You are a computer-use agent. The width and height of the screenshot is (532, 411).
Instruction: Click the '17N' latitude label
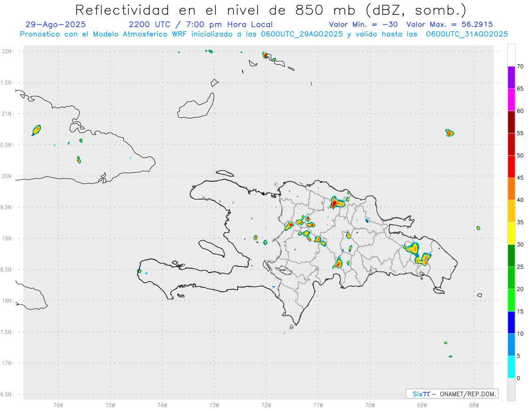point(6,363)
